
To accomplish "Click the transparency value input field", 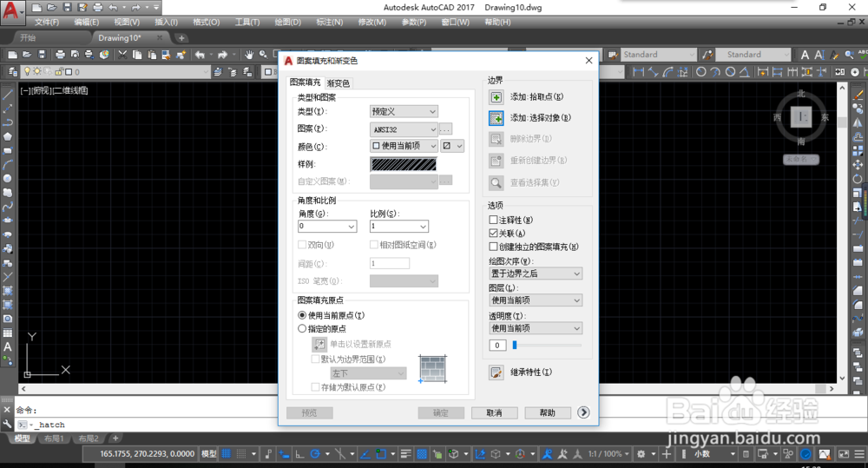I will (x=497, y=345).
